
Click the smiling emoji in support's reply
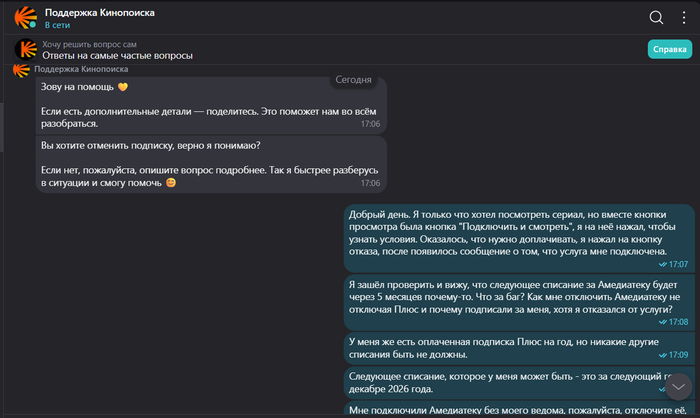click(x=171, y=183)
